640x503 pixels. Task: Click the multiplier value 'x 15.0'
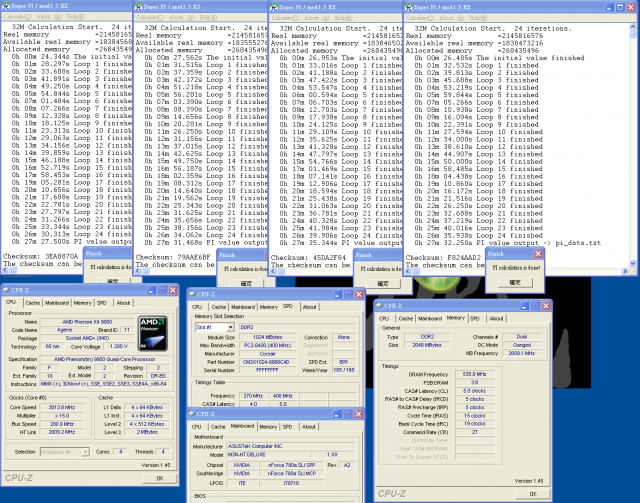click(62, 416)
